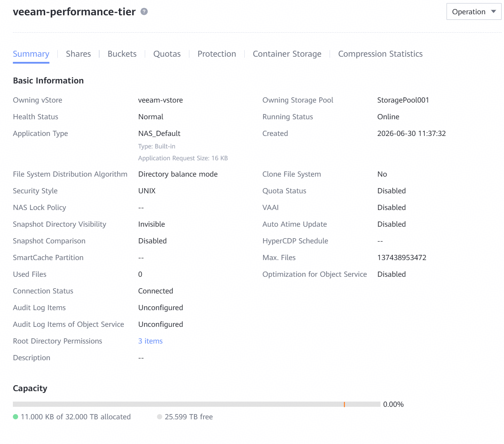This screenshot has height=444, width=504.
Task: Click the help icon beside veeam-performance-tier
Action: [144, 11]
